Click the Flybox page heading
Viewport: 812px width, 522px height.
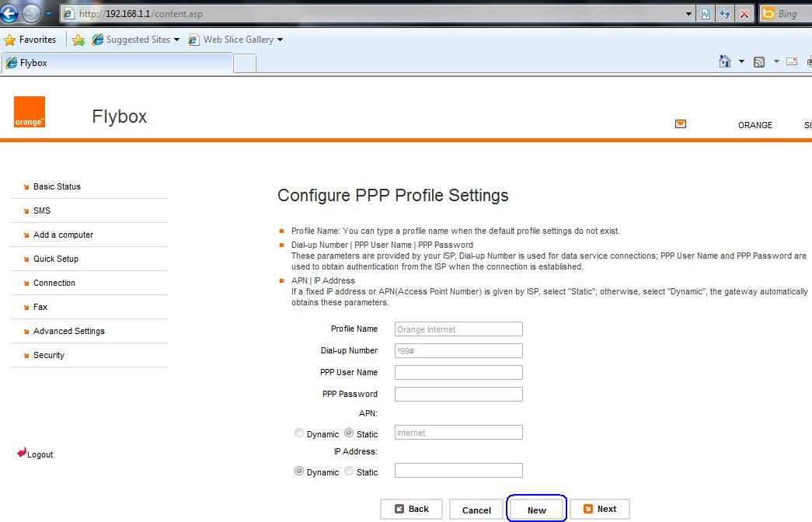(x=119, y=117)
